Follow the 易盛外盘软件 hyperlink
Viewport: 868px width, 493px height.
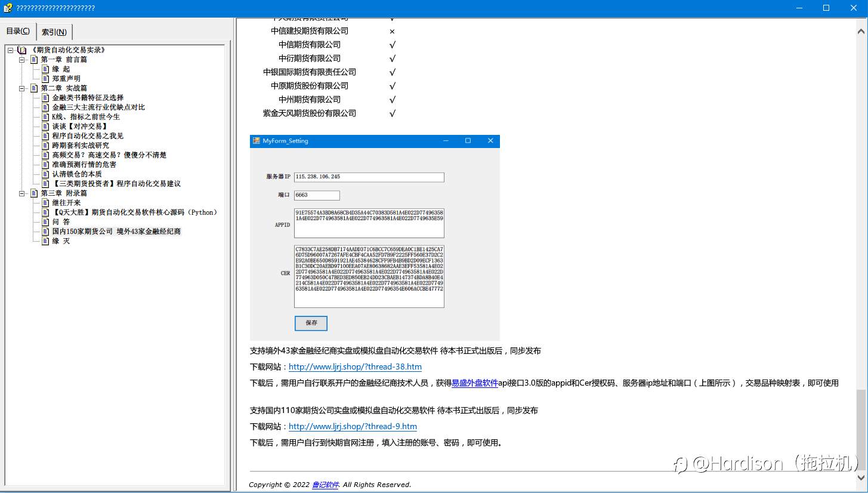pos(475,383)
